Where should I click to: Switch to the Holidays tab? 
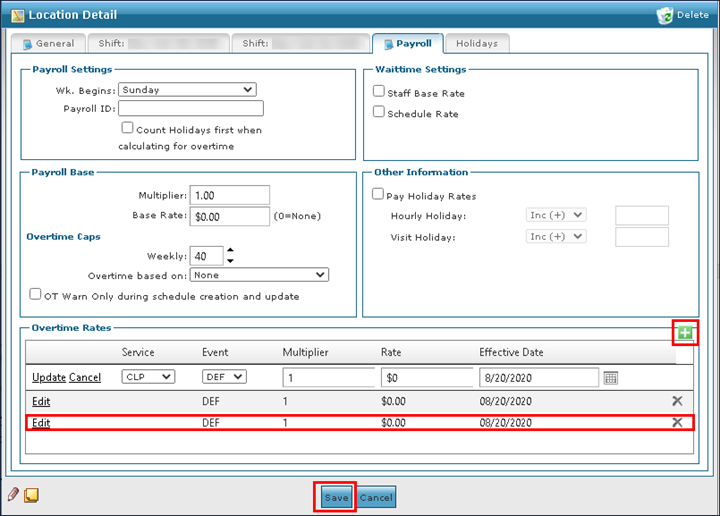477,44
